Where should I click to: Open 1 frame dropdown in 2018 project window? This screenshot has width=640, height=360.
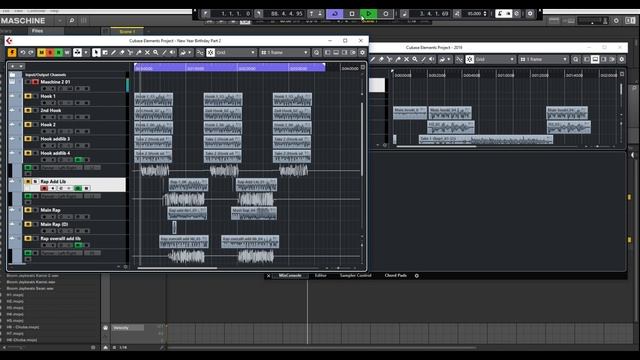pos(544,60)
